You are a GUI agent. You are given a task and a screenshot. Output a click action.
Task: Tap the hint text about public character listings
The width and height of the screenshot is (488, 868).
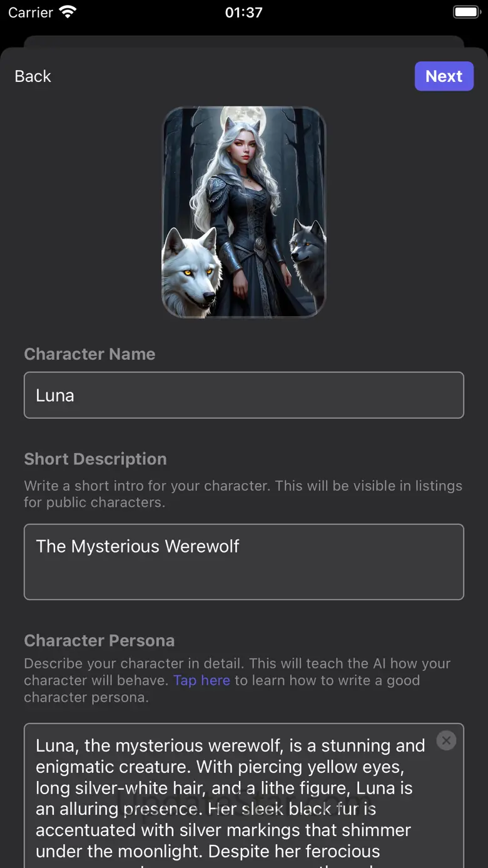(243, 494)
